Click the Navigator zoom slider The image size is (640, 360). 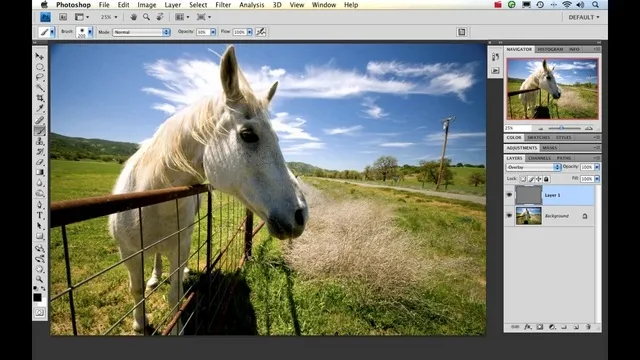tap(564, 128)
